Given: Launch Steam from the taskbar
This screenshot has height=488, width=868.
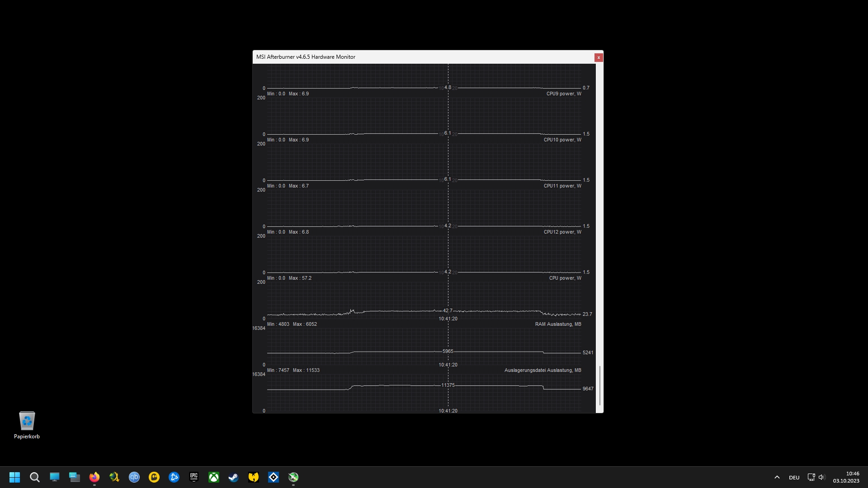Looking at the screenshot, I should [234, 477].
